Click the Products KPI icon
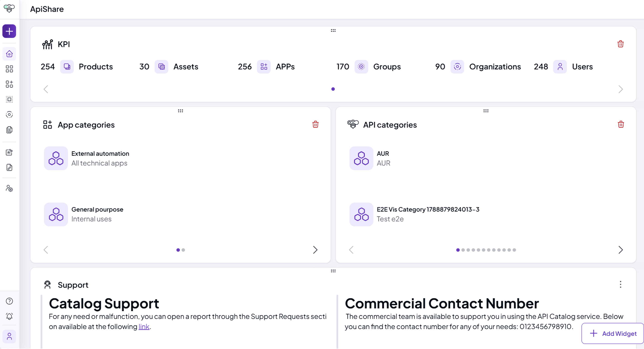This screenshot has width=644, height=349. pyautogui.click(x=67, y=67)
